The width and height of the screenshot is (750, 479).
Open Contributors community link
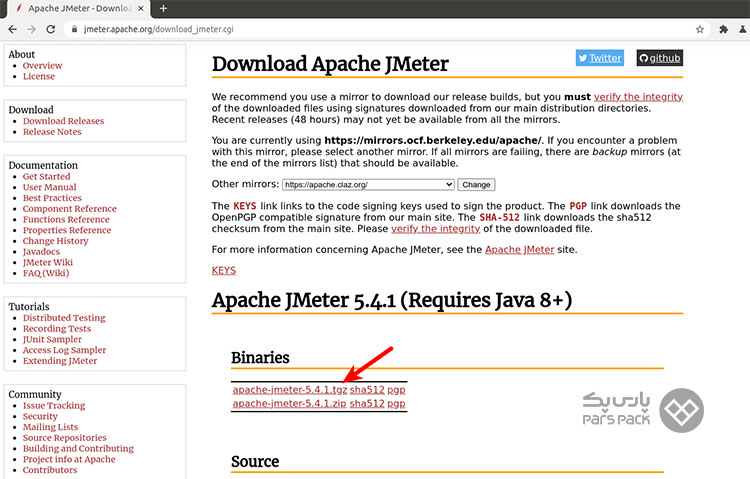[50, 470]
